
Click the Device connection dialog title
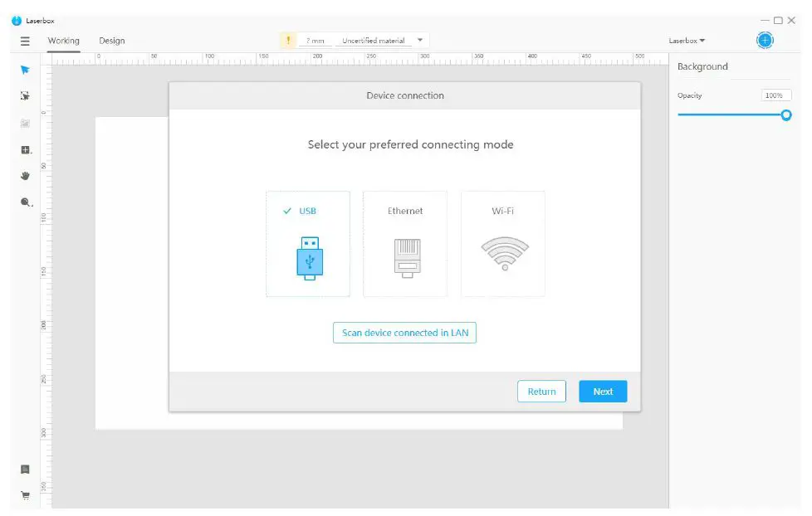[x=405, y=95]
